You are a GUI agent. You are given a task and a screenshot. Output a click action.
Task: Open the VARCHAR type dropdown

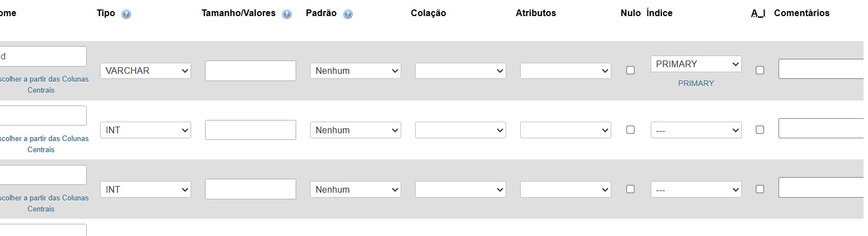146,71
